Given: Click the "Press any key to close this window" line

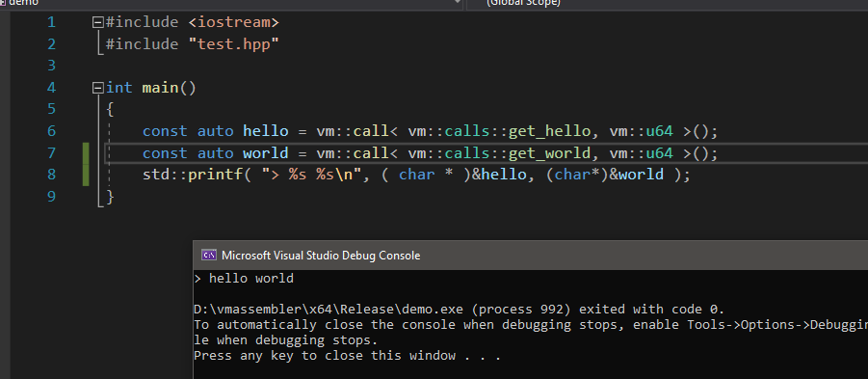Looking at the screenshot, I should [347, 356].
